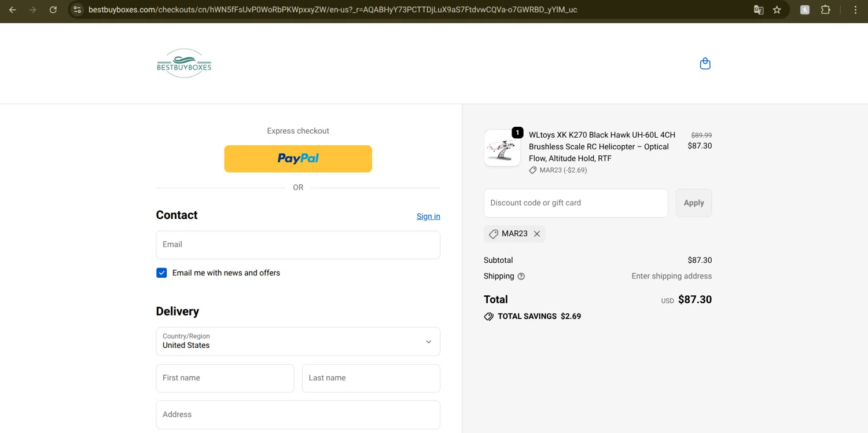Pay with PayPal express checkout
This screenshot has height=433, width=868.
tap(298, 159)
